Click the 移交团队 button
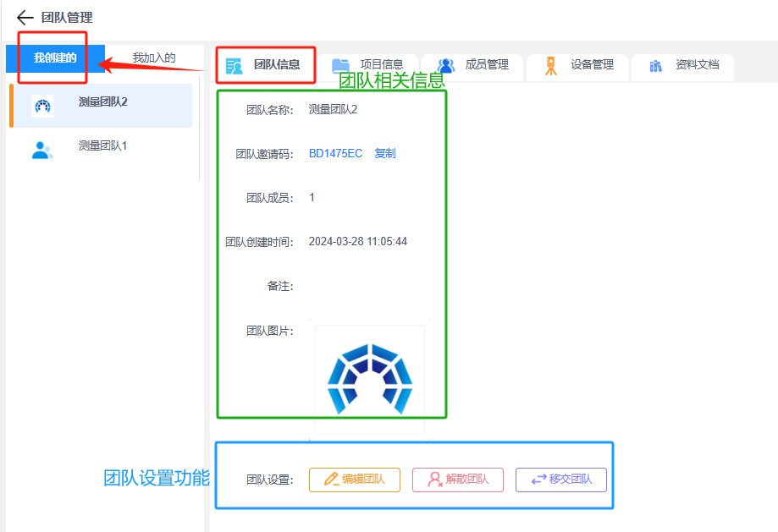Screen dimensions: 778x532 tap(561, 480)
